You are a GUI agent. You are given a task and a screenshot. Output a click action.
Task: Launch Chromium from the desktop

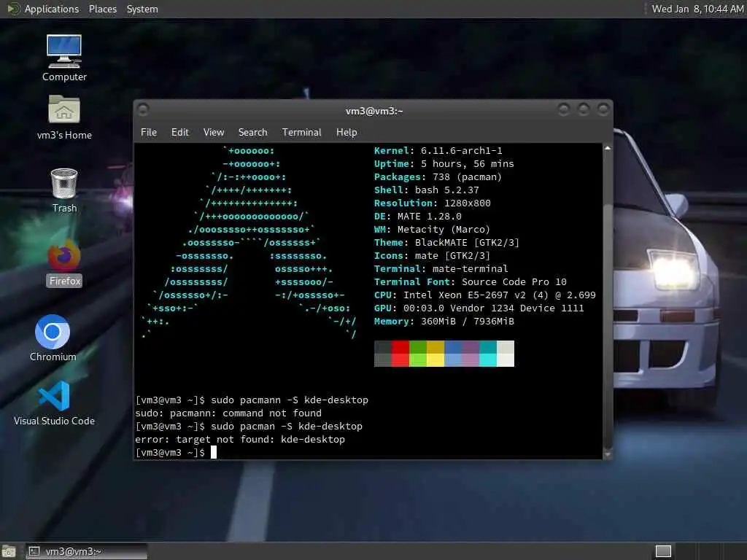point(53,337)
